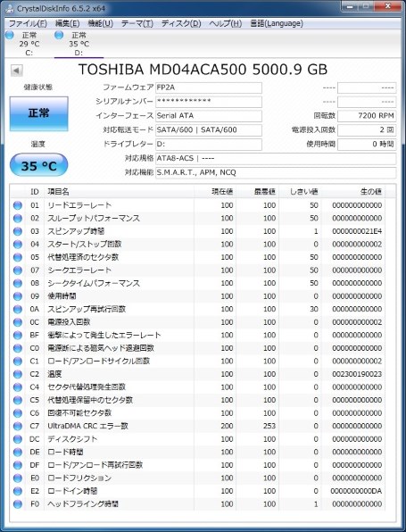Click the power-on hours 0 時間 field
This screenshot has width=406, height=532.
367,145
